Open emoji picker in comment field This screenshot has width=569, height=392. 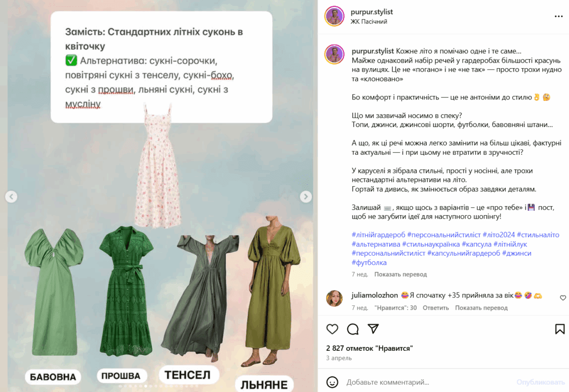[332, 382]
